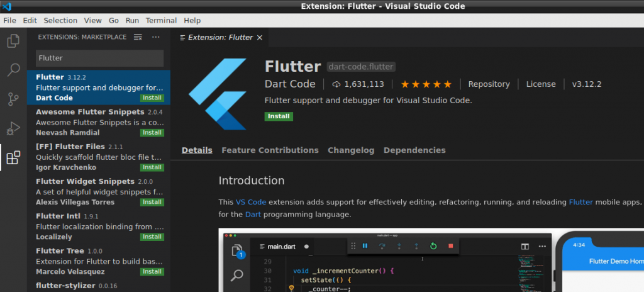Install Flutter Intl extension

point(152,237)
